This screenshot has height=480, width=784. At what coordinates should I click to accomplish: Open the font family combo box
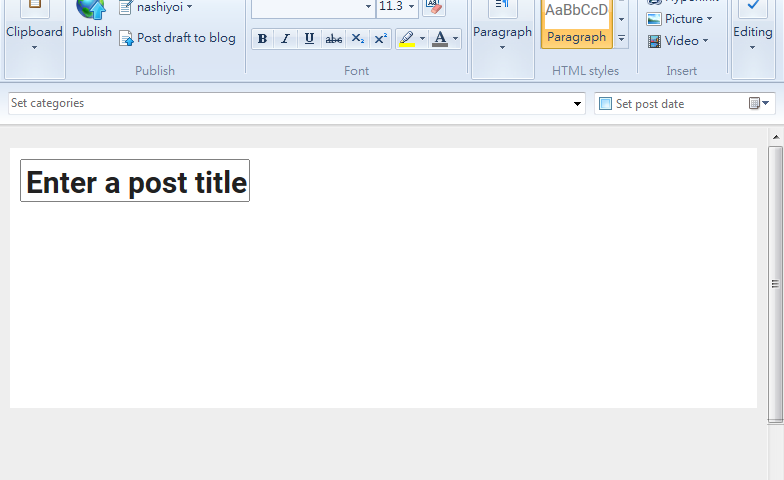[x=314, y=7]
